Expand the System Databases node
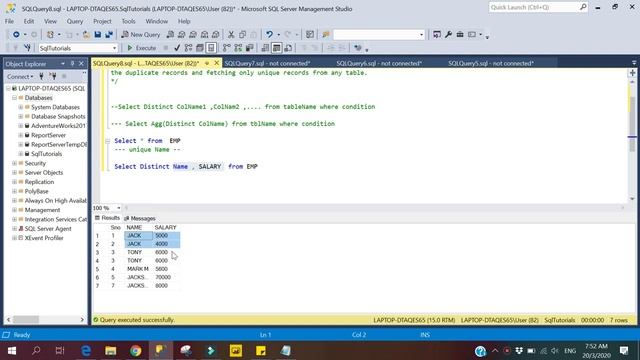Image resolution: width=640 pixels, height=360 pixels. 21,107
